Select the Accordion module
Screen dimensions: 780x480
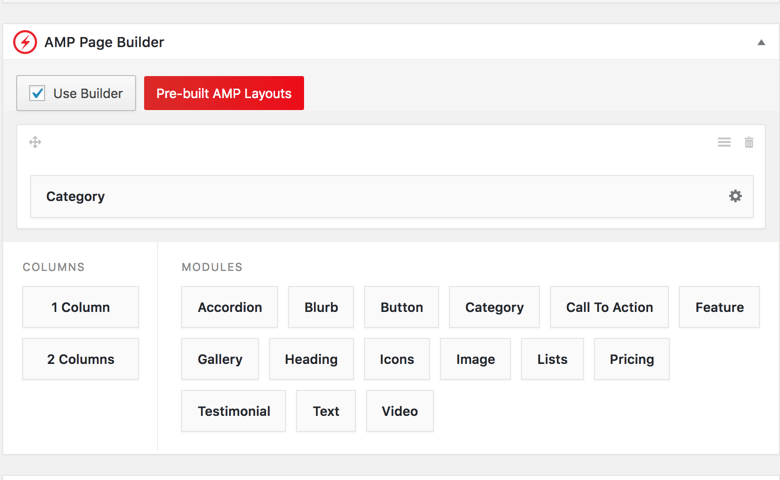click(x=229, y=307)
